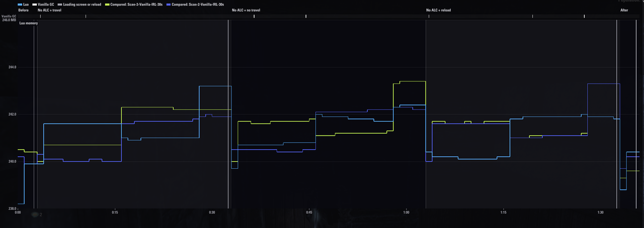Click the 0:00 time axis label
Screen dimensions: 644x228
18,212
